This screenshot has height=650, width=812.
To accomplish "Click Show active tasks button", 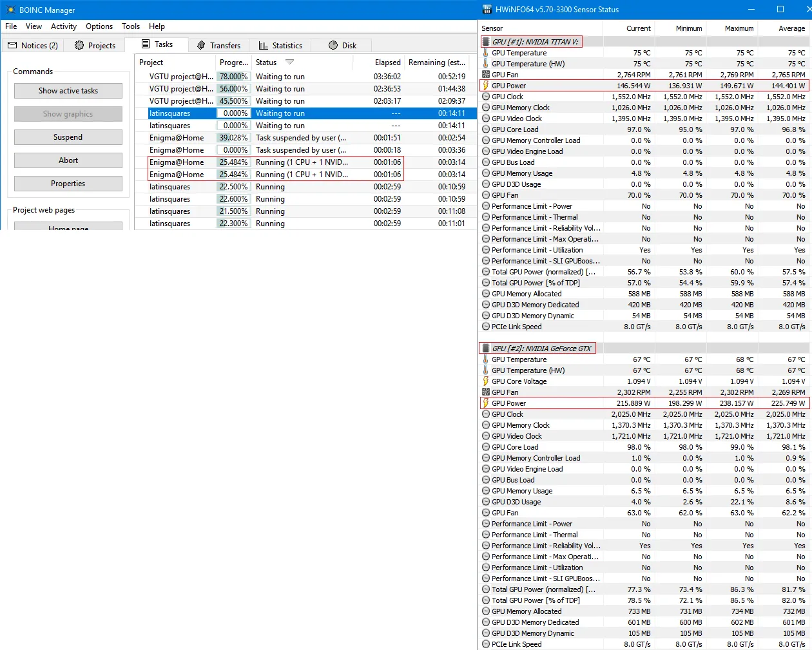I will (x=68, y=91).
